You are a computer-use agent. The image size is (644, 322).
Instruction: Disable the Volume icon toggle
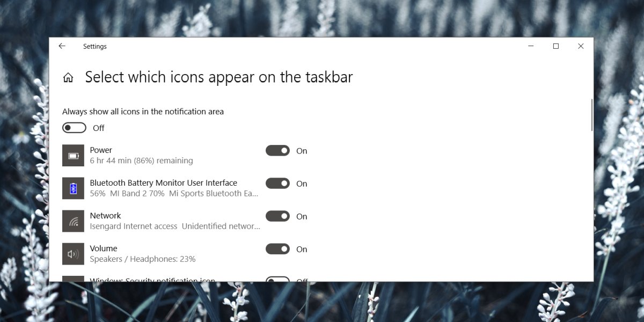pos(277,249)
